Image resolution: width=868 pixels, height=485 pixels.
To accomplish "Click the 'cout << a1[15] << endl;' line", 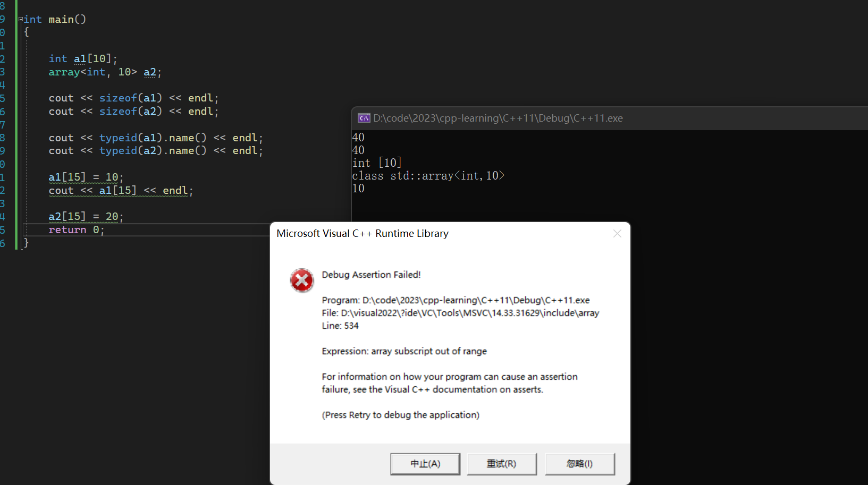I will (121, 191).
